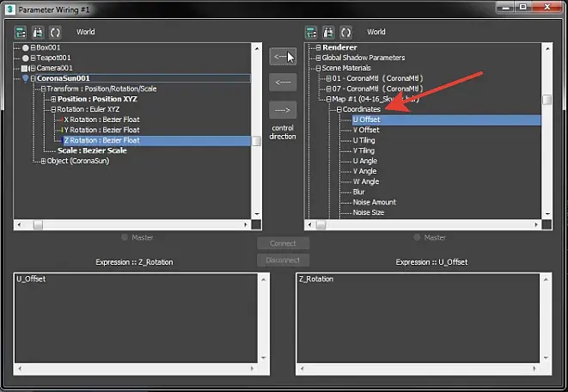
Task: Click Teapot001 object node icon
Action: click(x=26, y=58)
